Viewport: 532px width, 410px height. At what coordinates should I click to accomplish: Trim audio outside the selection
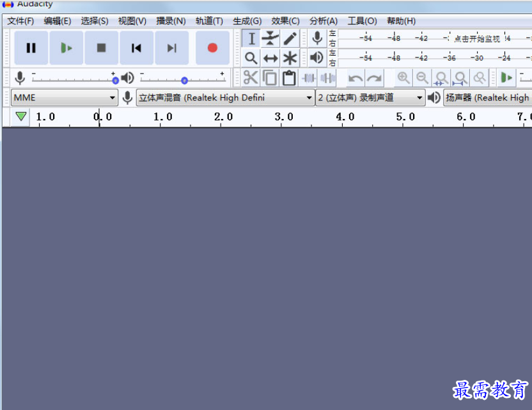coord(309,78)
